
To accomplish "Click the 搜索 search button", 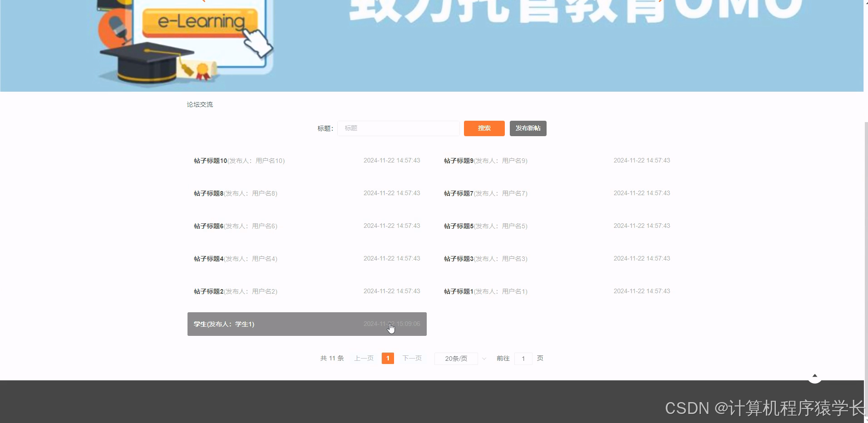I will [x=483, y=128].
